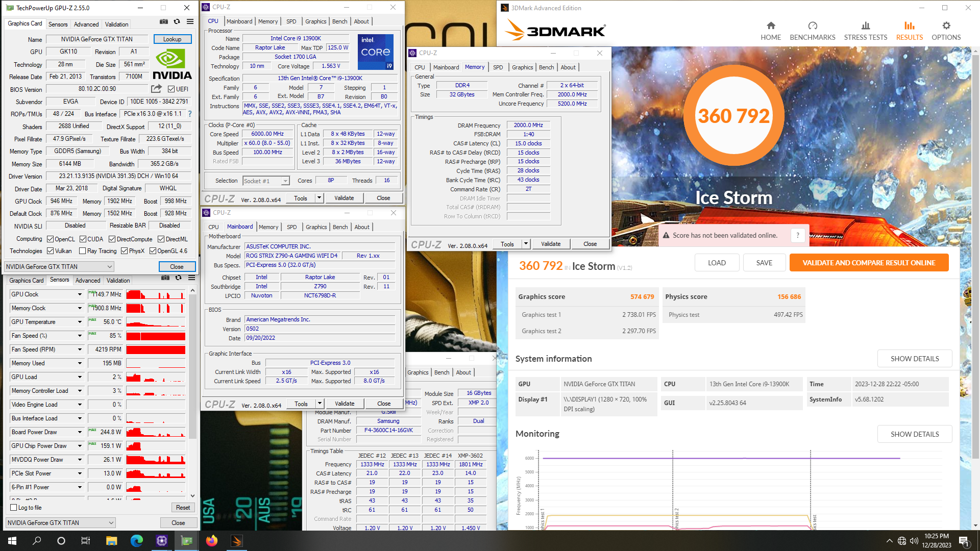Open Fan Speed (RPM) sensor dropdown
This screenshot has width=980, height=551.
[x=80, y=349]
